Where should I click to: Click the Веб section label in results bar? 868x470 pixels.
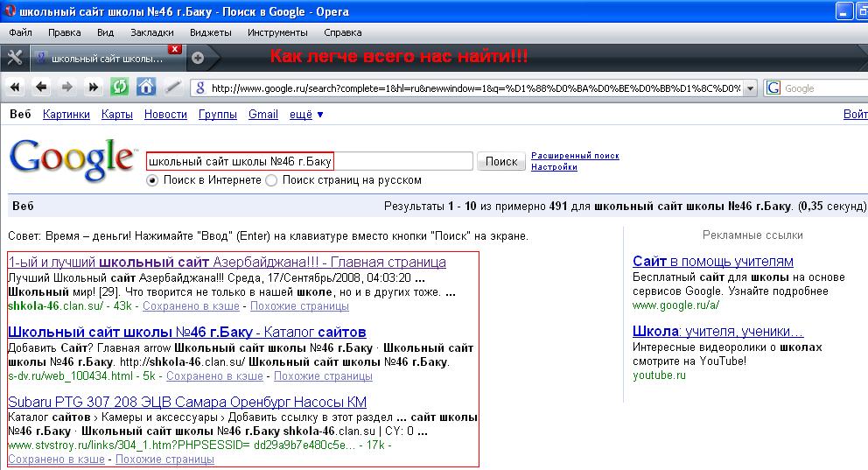[23, 206]
